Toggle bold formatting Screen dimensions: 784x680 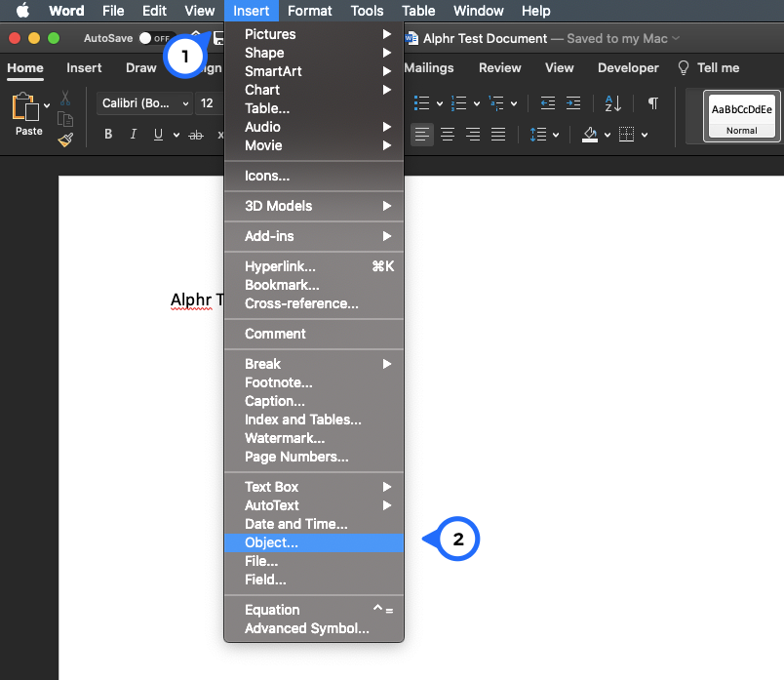point(108,135)
